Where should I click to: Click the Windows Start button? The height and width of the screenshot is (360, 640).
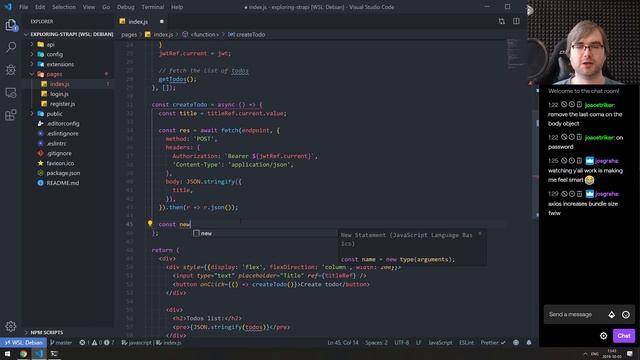coord(7,353)
